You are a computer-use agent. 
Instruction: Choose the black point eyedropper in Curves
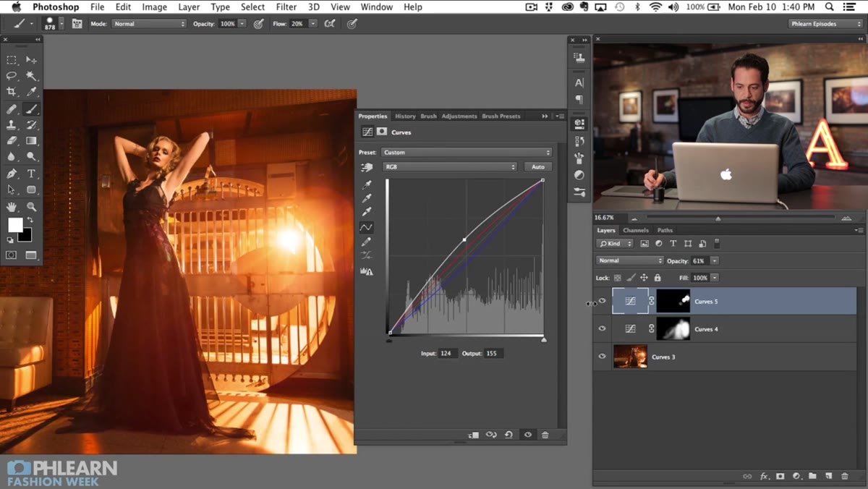click(367, 184)
